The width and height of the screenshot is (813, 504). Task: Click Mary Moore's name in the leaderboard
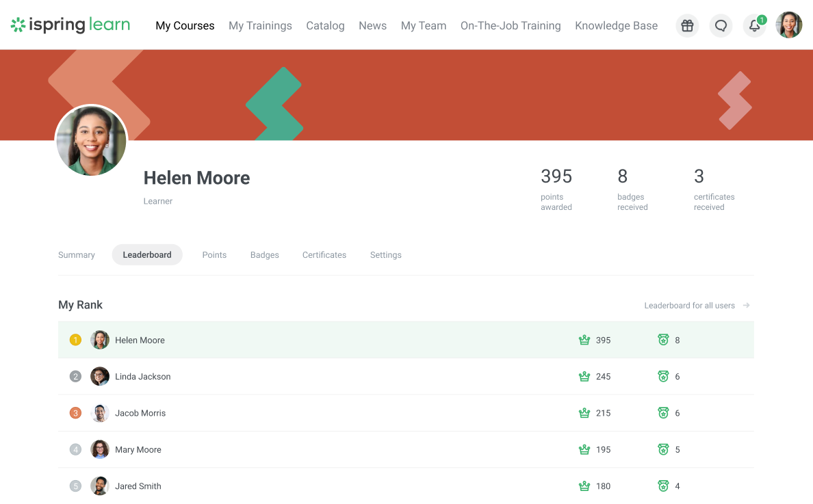(138, 449)
